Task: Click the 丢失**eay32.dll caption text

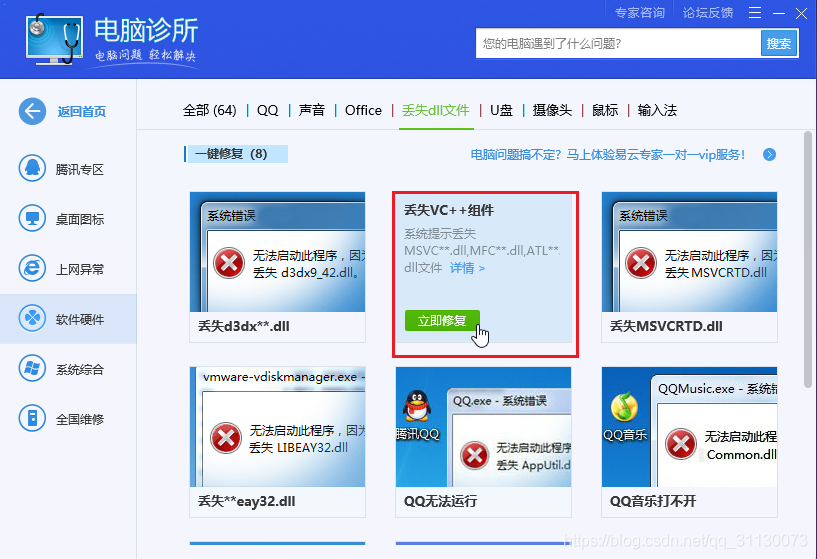Action: 246,502
